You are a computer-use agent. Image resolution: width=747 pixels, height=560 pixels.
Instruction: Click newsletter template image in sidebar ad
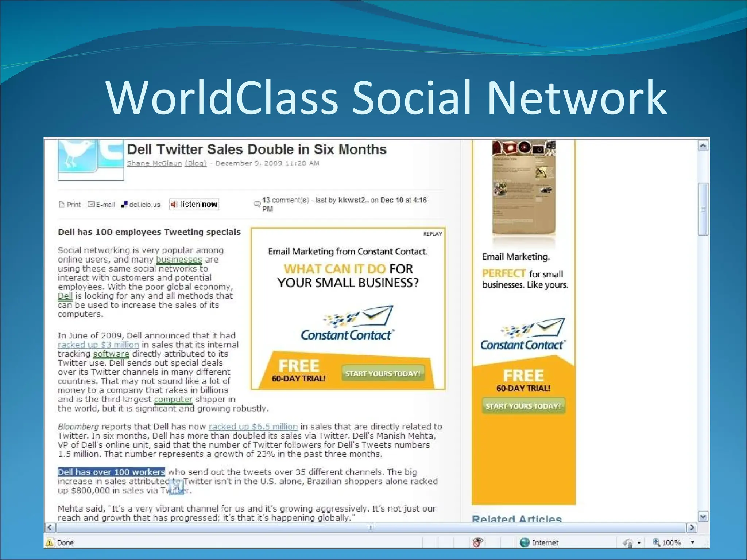click(524, 188)
